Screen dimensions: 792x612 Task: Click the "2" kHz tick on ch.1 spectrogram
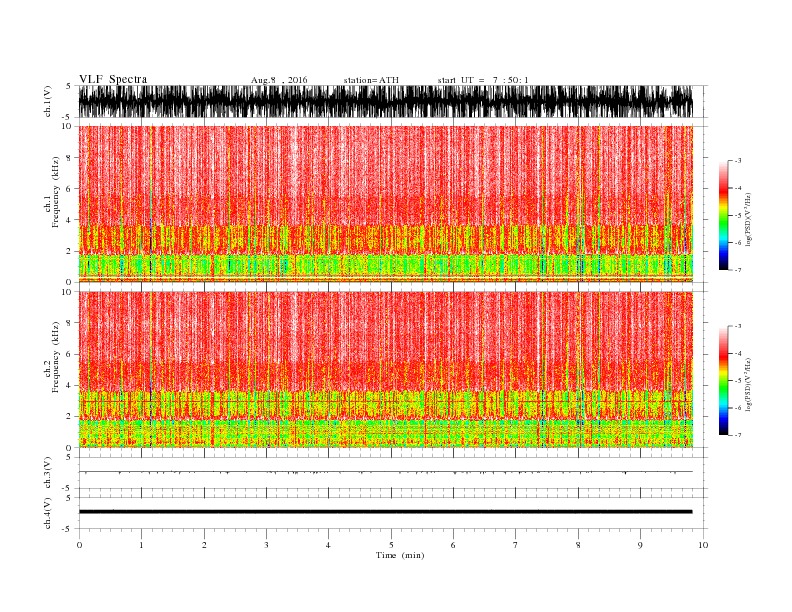69,251
